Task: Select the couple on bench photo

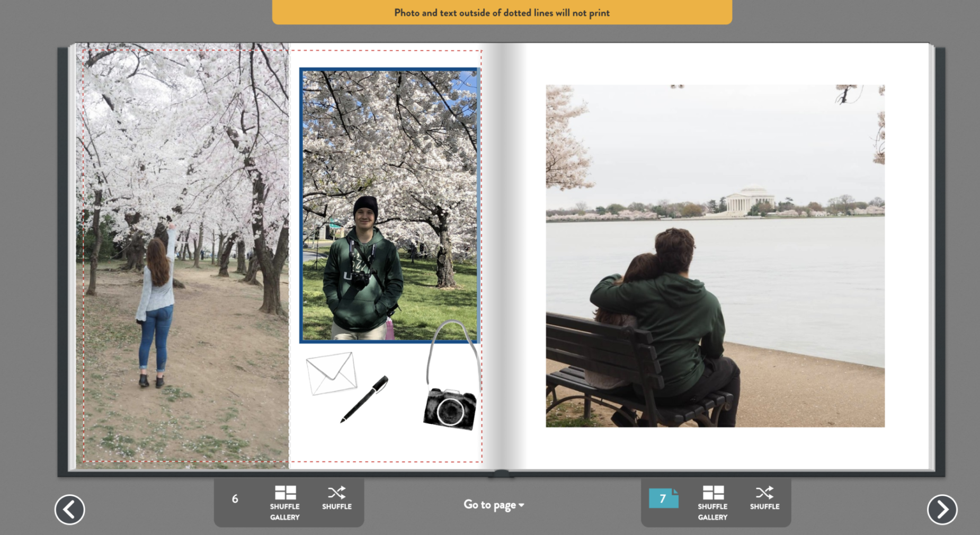Action: pos(715,256)
